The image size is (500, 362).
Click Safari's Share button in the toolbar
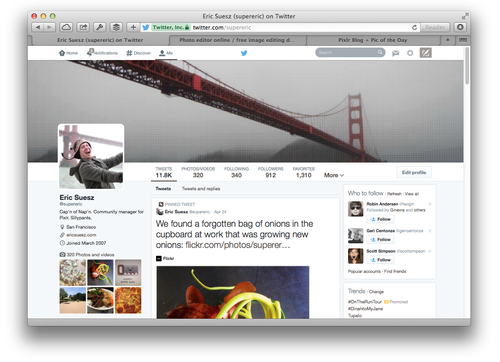83,27
